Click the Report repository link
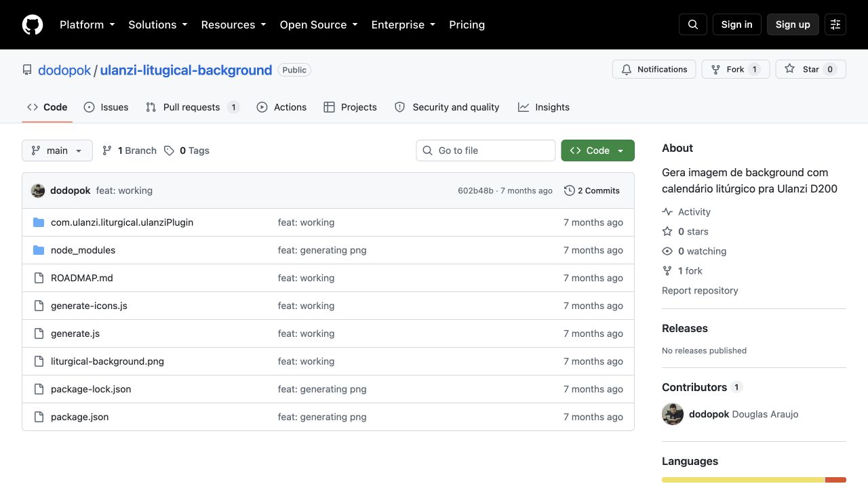 click(x=700, y=290)
